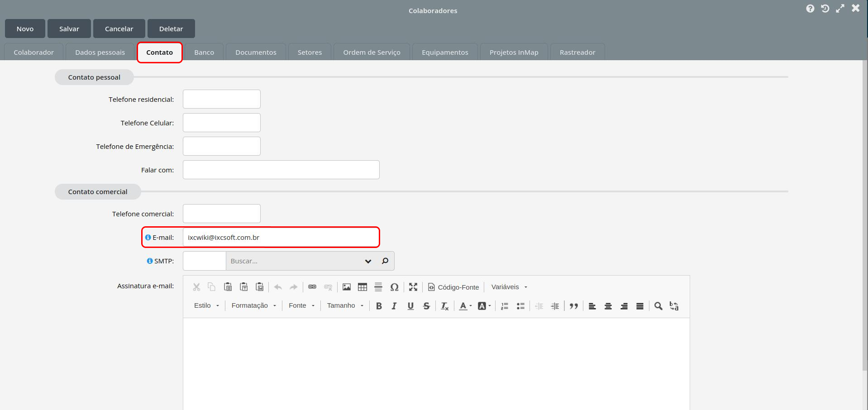
Task: Center text in editor
Action: click(608, 306)
